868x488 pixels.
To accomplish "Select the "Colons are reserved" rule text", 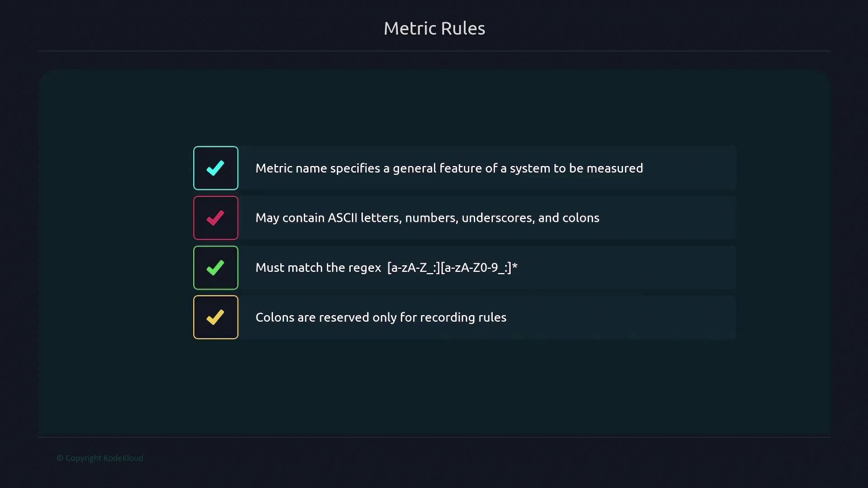I will pos(381,317).
